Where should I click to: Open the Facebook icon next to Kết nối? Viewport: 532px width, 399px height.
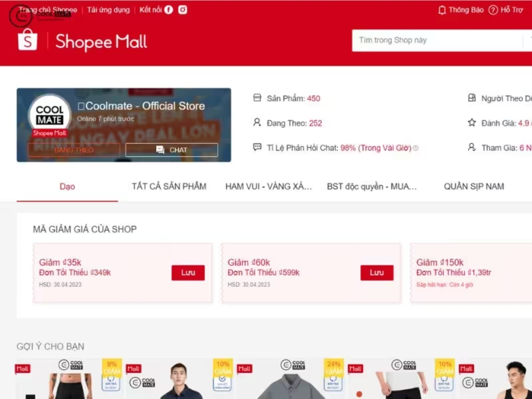(169, 9)
